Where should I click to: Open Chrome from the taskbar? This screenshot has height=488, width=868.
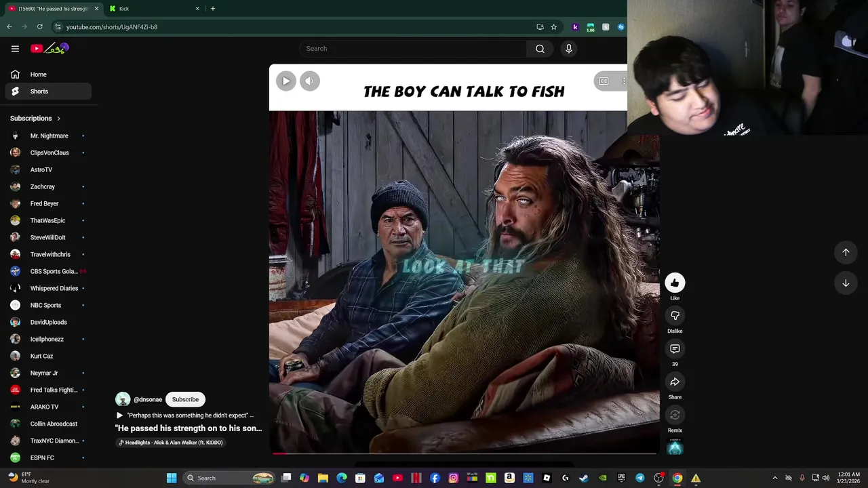(677, 478)
